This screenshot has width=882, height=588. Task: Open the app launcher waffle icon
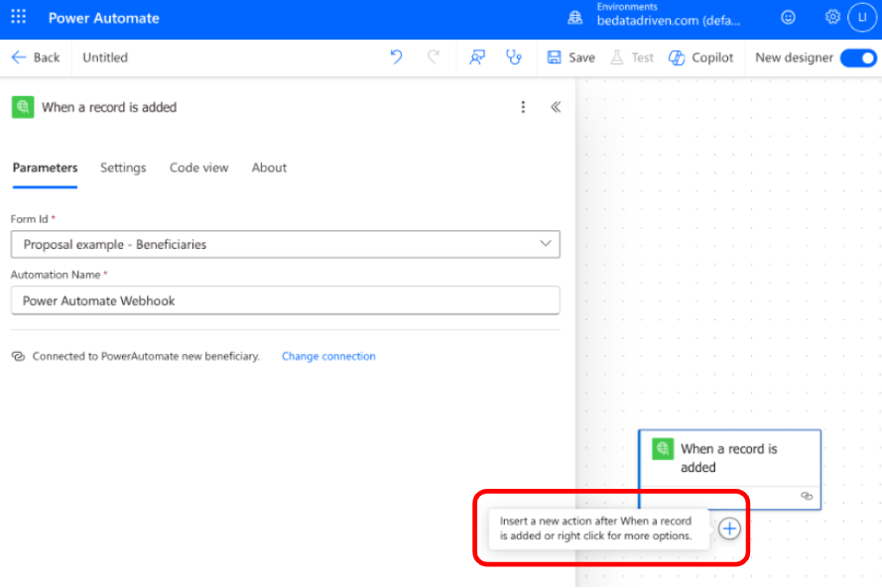pos(19,17)
